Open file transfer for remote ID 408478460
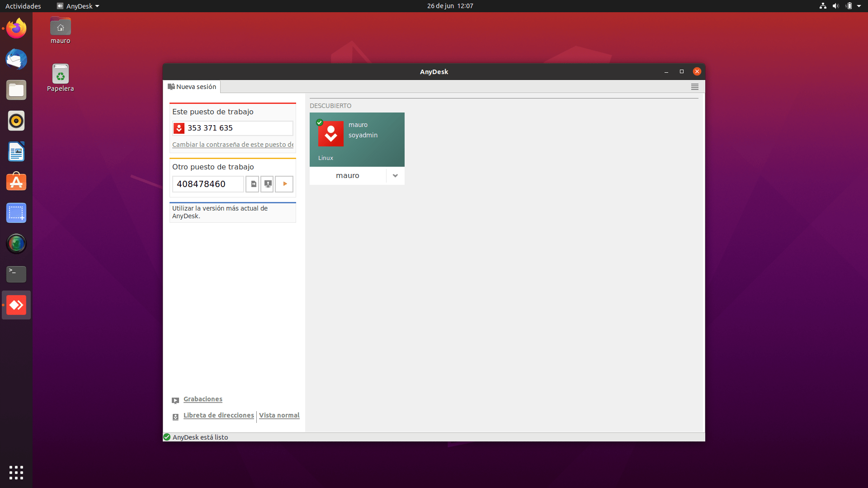The height and width of the screenshot is (488, 868). (253, 184)
